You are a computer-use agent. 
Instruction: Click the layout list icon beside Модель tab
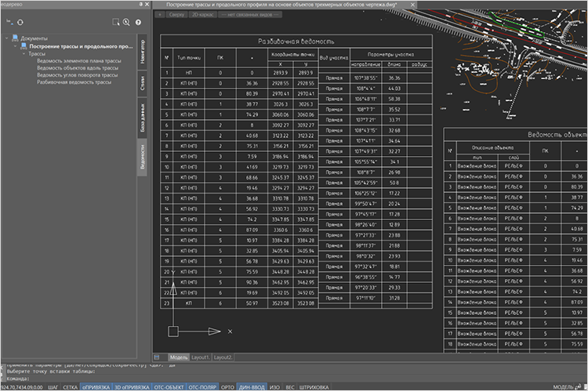click(157, 357)
